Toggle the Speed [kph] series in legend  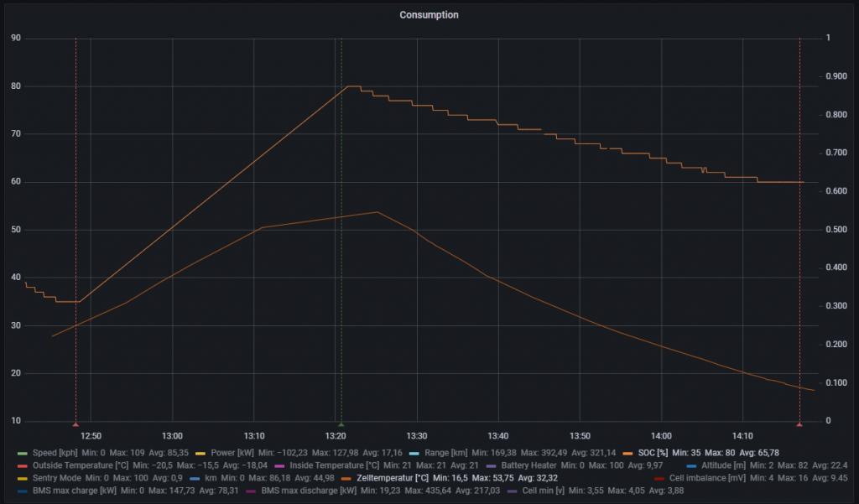click(x=55, y=453)
